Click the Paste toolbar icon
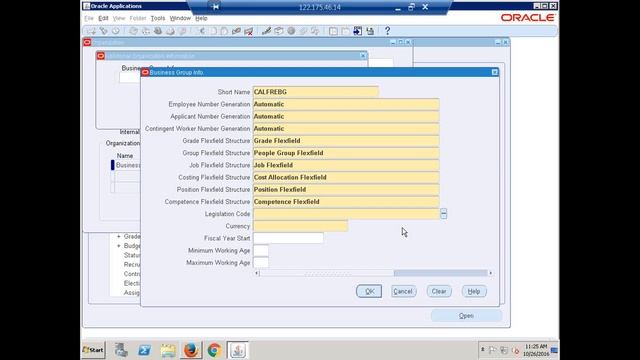This screenshot has width=640, height=360. [x=224, y=31]
